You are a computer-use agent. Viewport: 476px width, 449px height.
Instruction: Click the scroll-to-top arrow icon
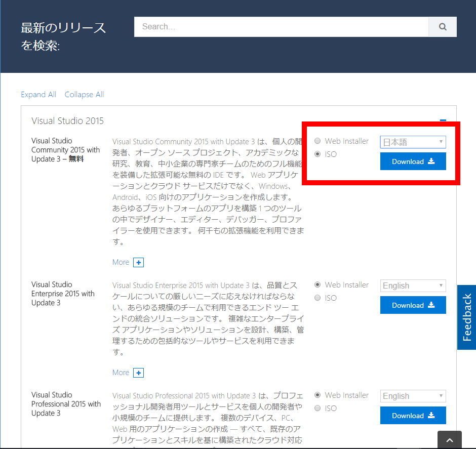(x=449, y=439)
